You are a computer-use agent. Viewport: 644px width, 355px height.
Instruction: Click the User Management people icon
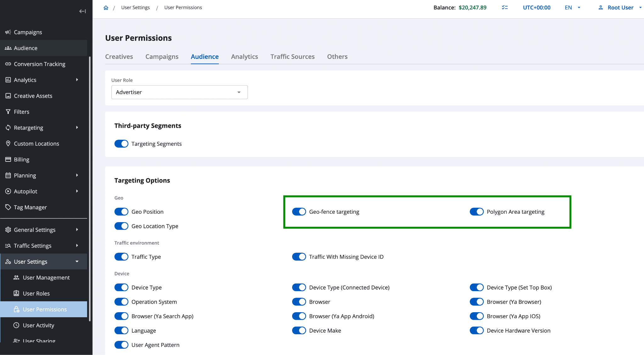[16, 278]
